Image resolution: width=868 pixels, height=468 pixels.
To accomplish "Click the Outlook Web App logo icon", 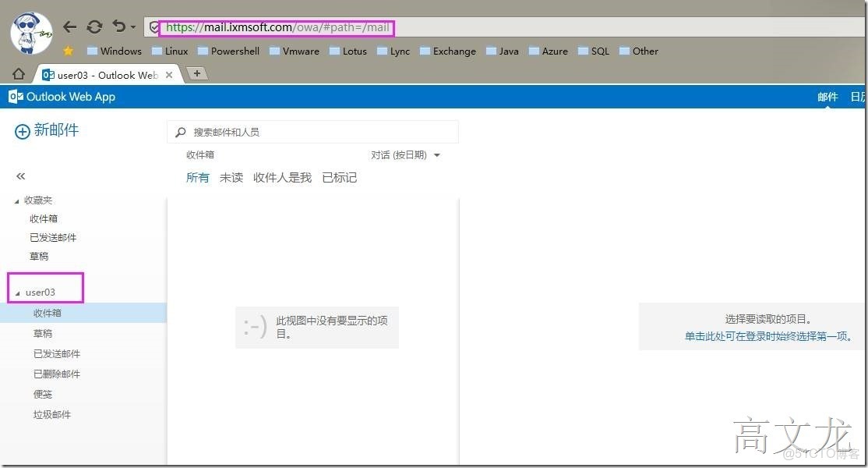I will pyautogui.click(x=15, y=96).
